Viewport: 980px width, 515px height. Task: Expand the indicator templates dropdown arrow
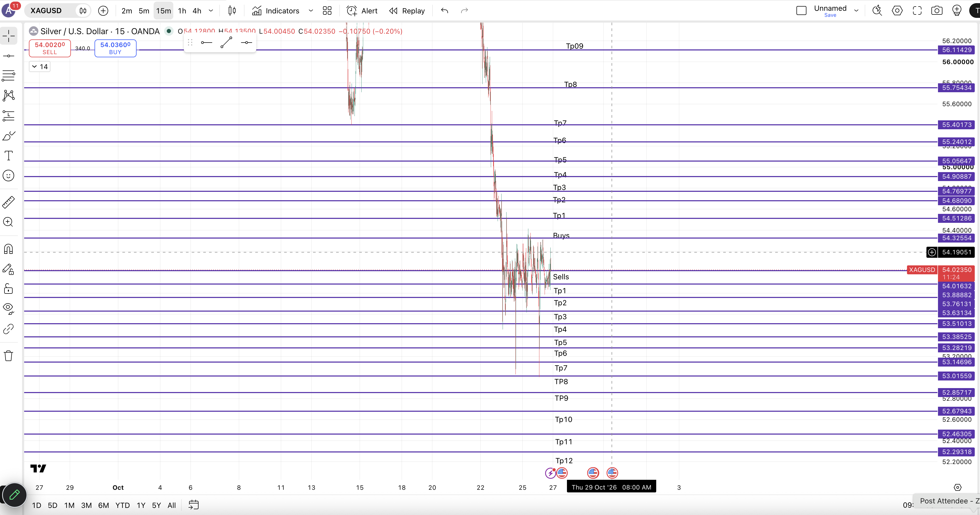(x=311, y=11)
